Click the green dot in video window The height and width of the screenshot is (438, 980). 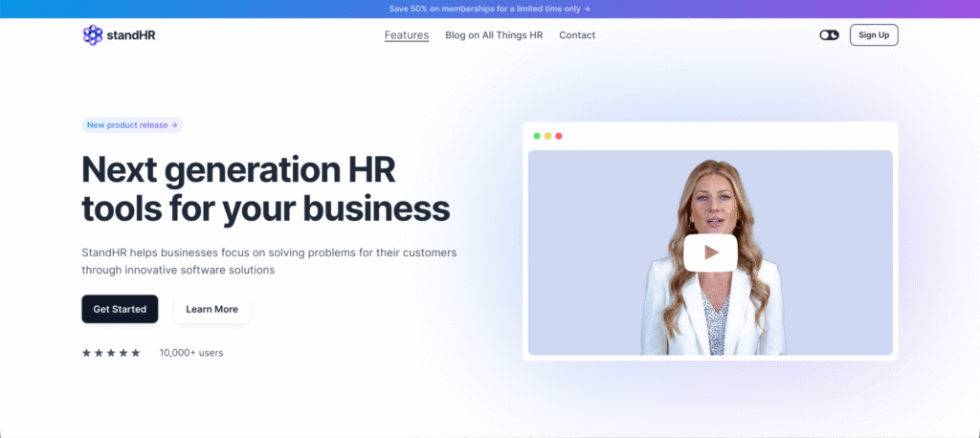[x=537, y=136]
